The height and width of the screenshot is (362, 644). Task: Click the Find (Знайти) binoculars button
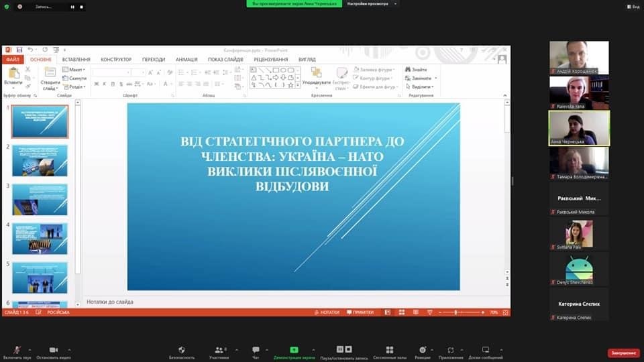pos(416,69)
